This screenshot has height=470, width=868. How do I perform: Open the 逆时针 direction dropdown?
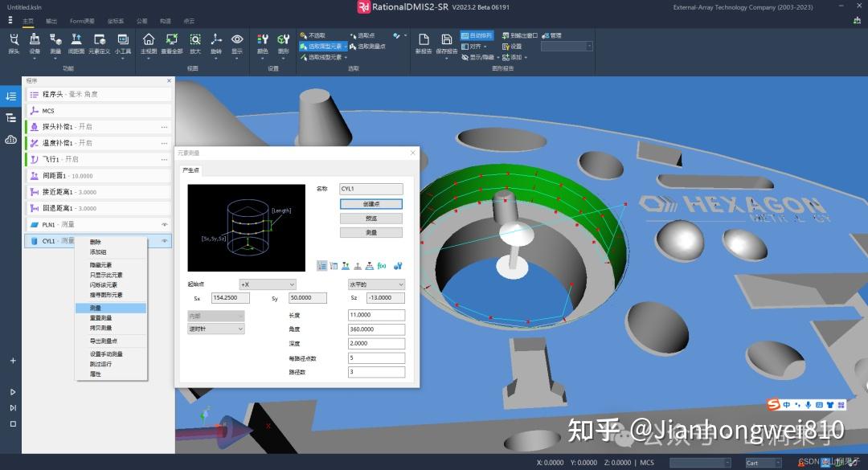coord(216,329)
